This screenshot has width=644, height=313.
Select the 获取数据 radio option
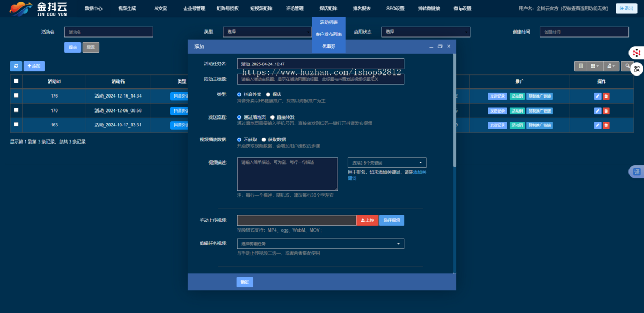[264, 139]
